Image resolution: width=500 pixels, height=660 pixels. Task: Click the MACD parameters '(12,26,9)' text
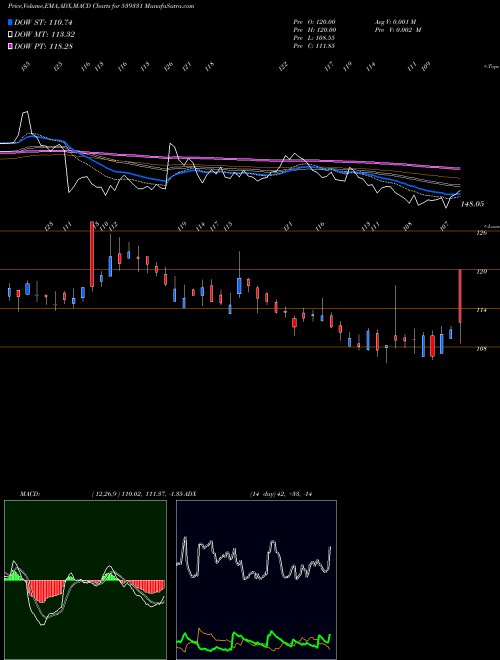coord(106,494)
